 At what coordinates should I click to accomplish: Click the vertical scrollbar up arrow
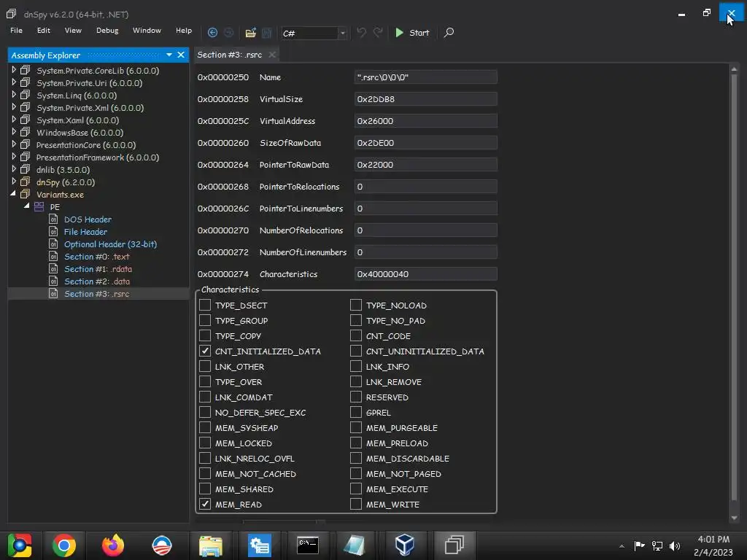(734, 69)
